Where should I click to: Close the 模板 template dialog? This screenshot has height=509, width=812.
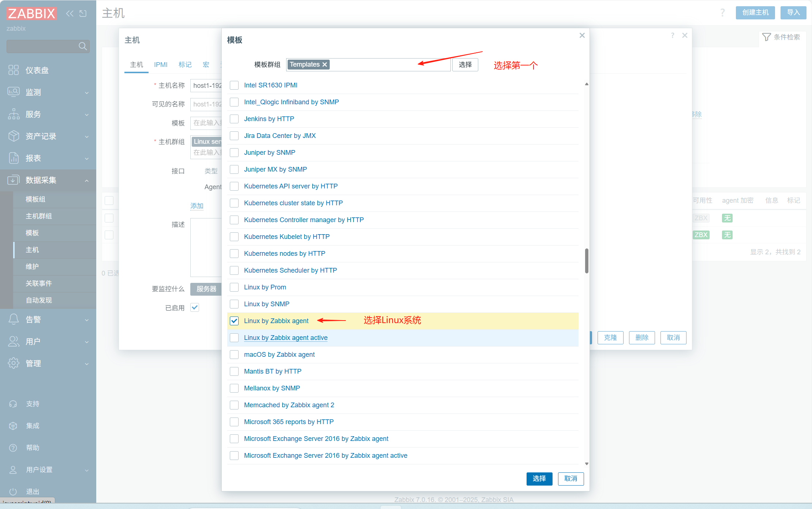point(582,35)
